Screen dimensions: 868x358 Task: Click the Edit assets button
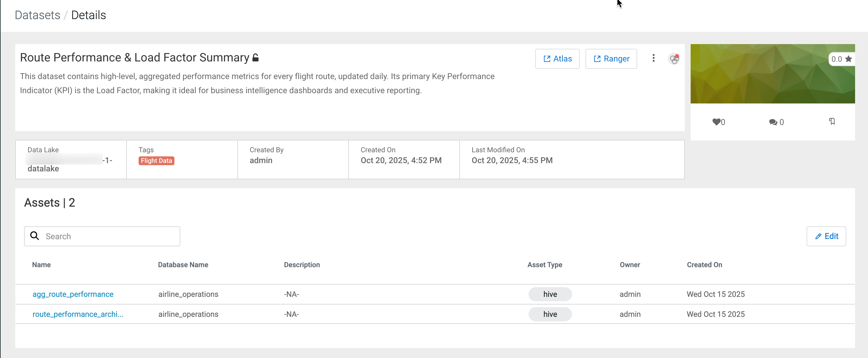click(826, 236)
